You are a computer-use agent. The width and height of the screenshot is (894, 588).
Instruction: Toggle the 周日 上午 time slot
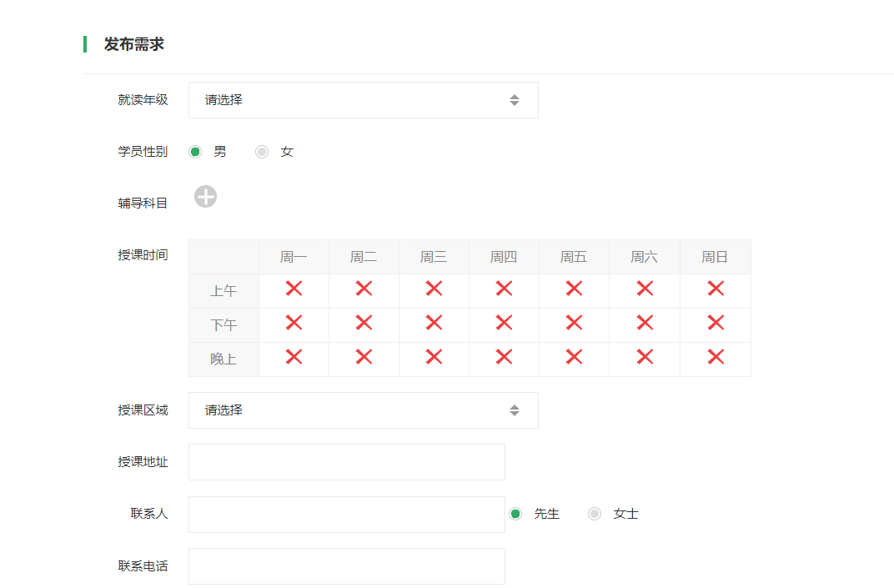[716, 289]
